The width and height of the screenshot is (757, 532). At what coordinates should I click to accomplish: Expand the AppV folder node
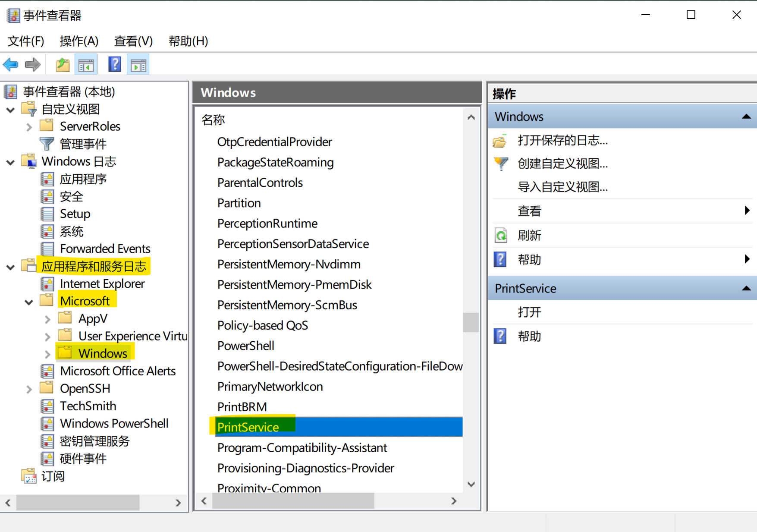pos(47,319)
